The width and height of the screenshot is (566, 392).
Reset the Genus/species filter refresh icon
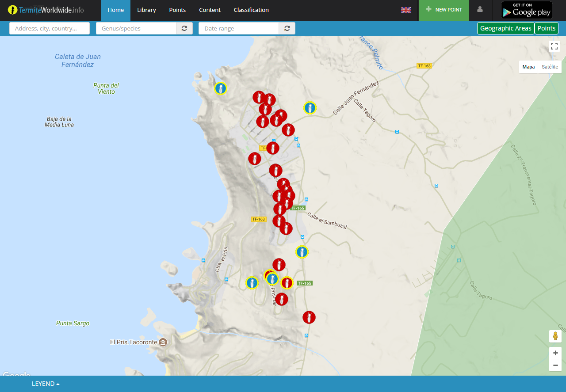coord(184,28)
